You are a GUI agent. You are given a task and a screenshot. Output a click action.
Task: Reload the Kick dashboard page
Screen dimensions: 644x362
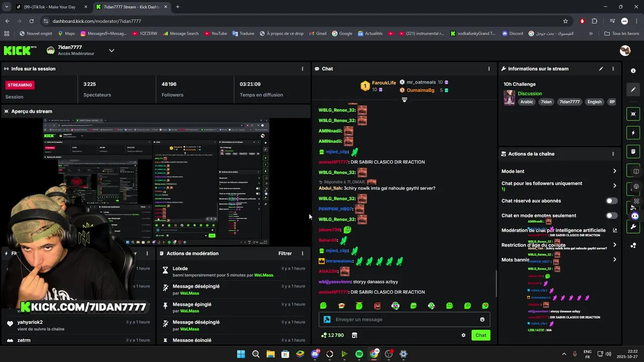coord(31,21)
